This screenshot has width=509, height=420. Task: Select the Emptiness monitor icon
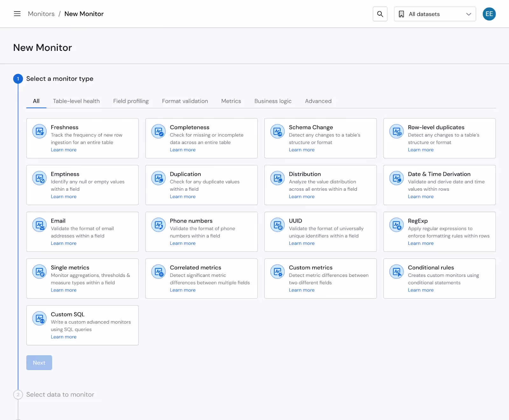pyautogui.click(x=39, y=178)
